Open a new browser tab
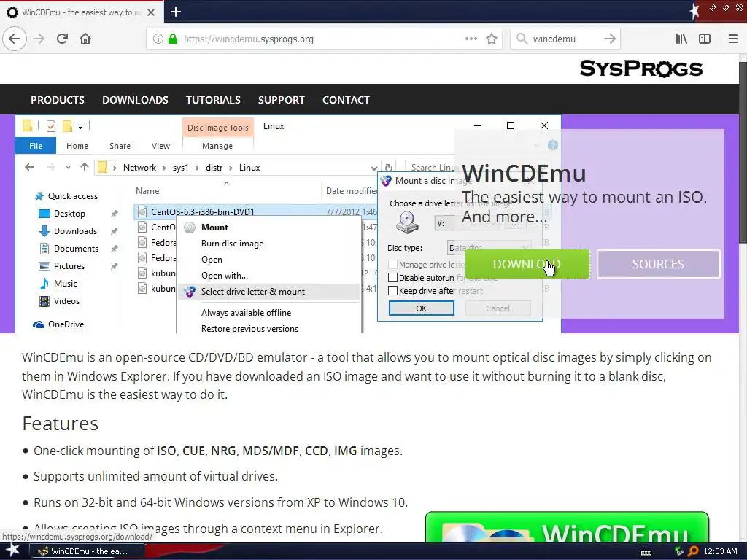This screenshot has width=747, height=560. [175, 12]
